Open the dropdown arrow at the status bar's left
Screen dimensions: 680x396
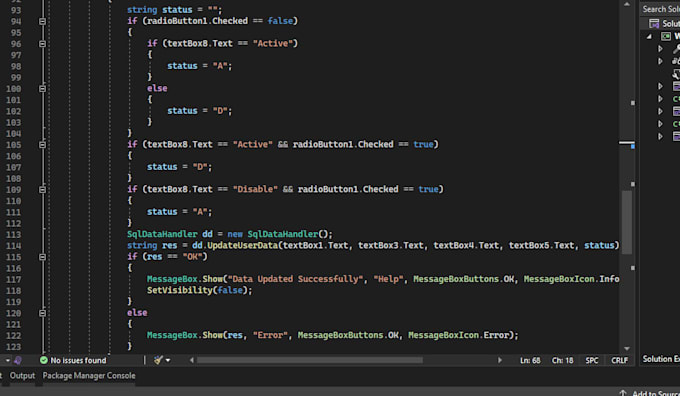[x=7, y=360]
